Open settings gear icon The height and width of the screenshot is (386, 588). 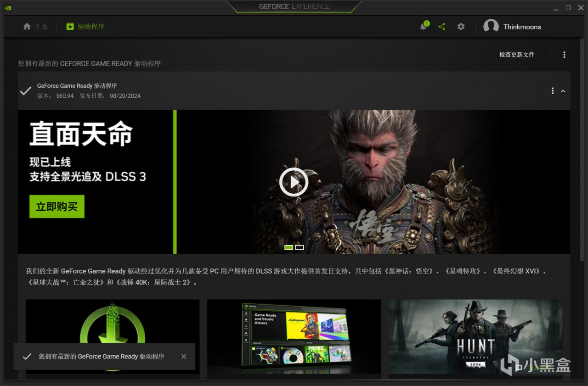[461, 27]
